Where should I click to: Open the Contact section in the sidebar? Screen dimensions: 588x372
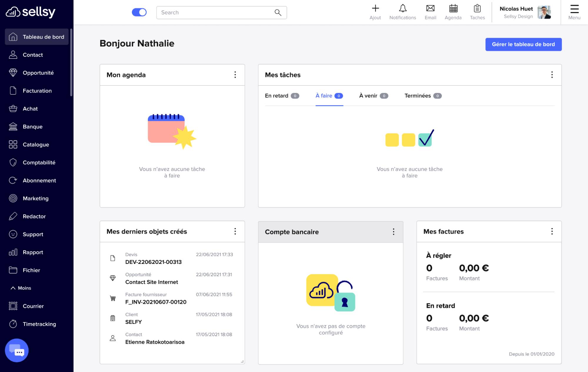(33, 55)
